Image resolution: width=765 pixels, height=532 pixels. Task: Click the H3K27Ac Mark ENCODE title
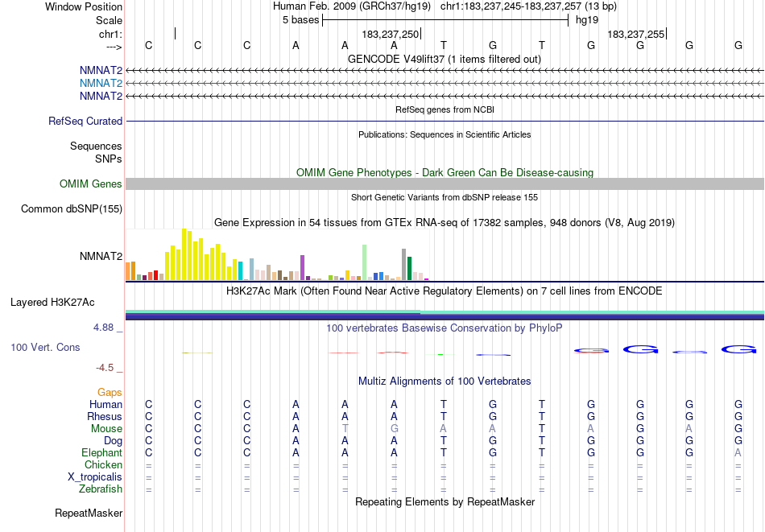[x=445, y=291]
